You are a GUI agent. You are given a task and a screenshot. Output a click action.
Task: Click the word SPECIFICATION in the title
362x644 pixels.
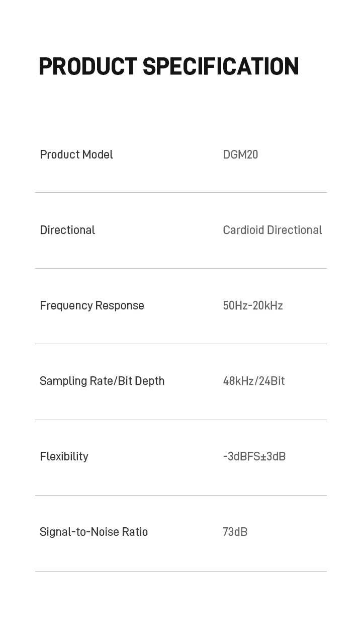coord(221,66)
